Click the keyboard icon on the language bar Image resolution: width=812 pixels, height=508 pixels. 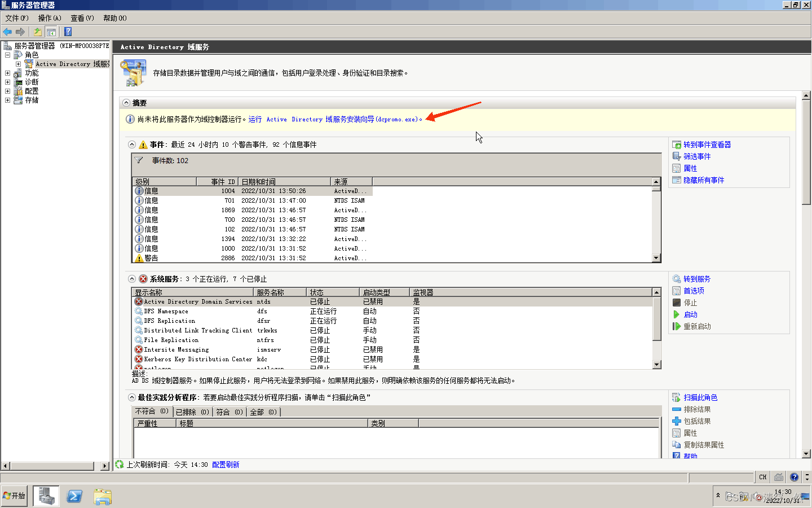pos(779,477)
